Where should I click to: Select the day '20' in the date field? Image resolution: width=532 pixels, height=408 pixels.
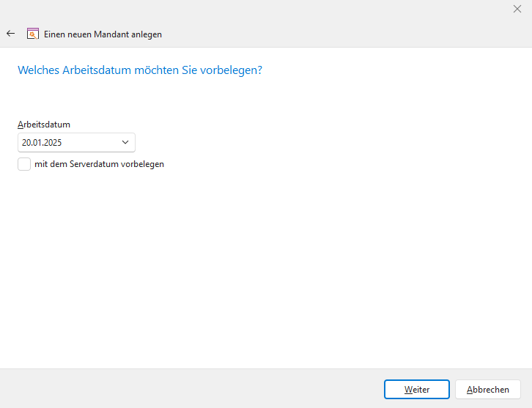coord(26,142)
